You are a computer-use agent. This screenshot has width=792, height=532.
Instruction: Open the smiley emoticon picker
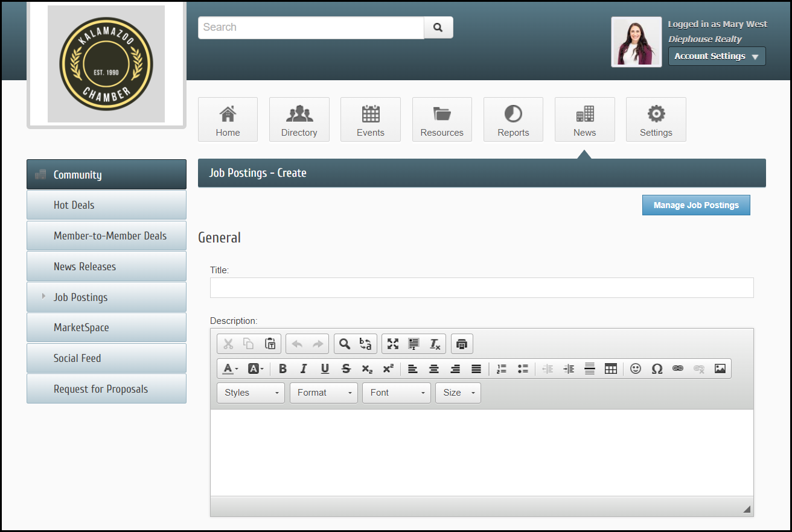pyautogui.click(x=636, y=369)
